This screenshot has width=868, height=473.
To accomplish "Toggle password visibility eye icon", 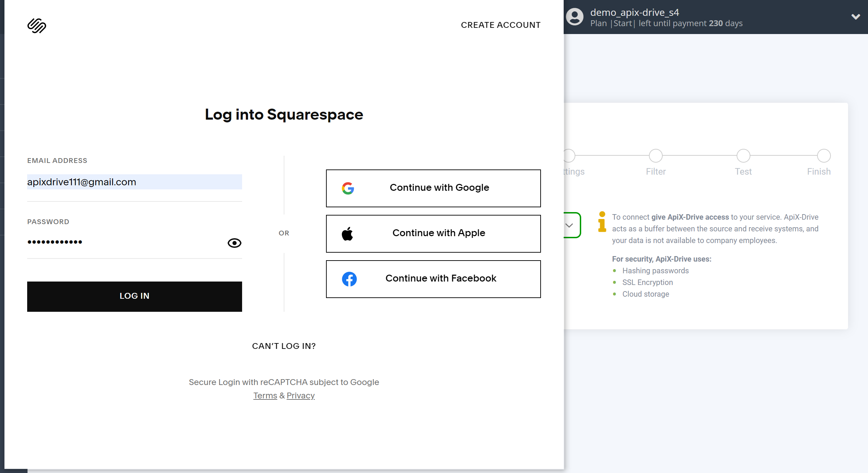I will point(235,242).
